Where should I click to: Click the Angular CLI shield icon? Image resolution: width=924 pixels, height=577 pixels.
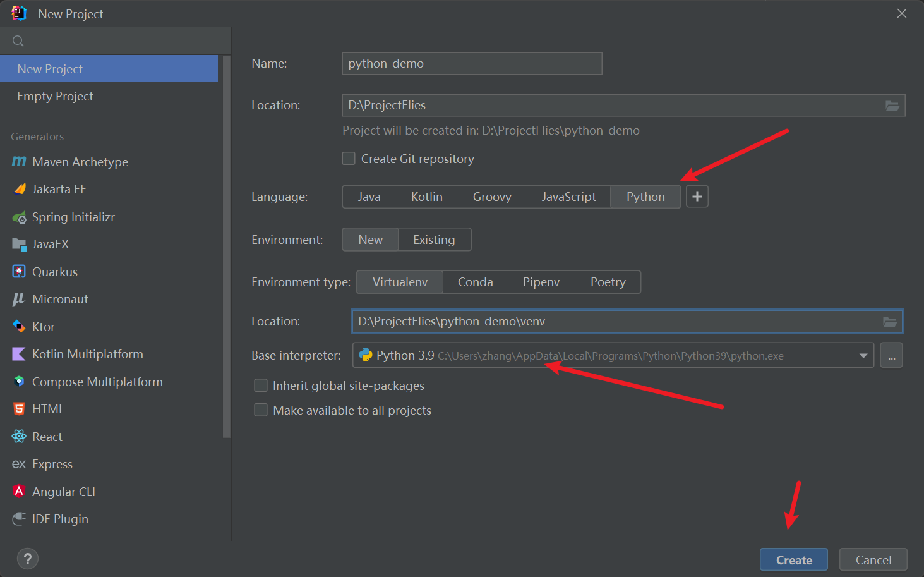pos(19,491)
